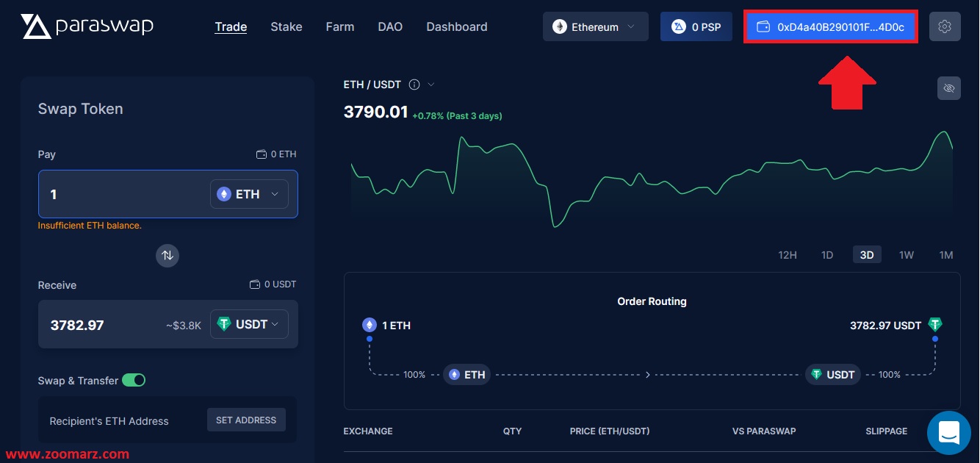Click the 3790.01 price value
980x463 pixels.
(375, 112)
